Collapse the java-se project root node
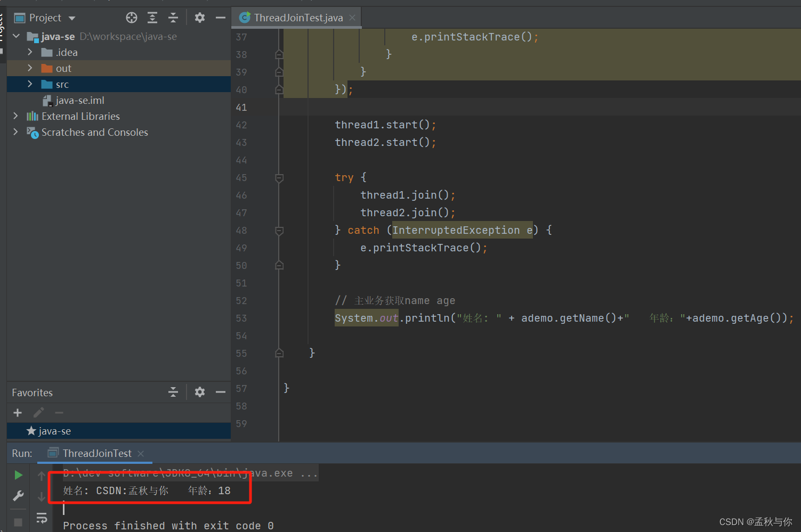 (17, 36)
